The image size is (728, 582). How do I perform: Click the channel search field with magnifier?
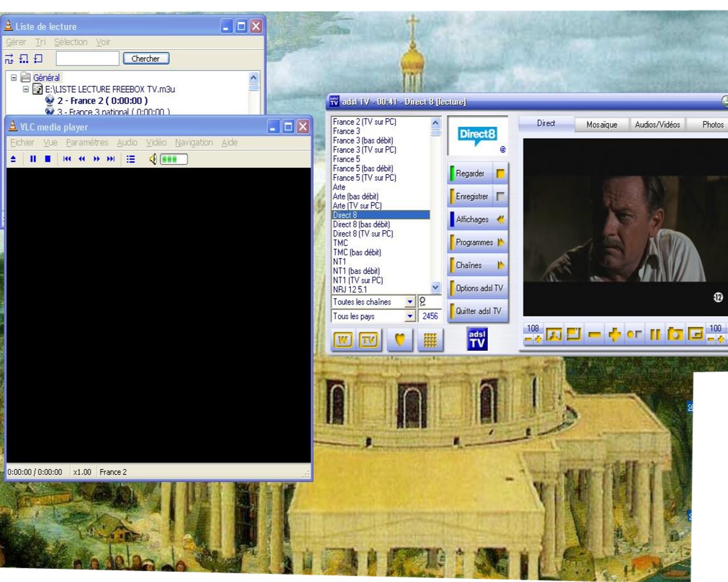pyautogui.click(x=430, y=302)
